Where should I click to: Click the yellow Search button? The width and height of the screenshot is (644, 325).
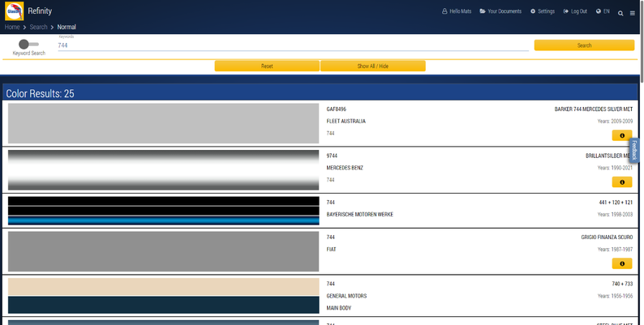tap(584, 45)
